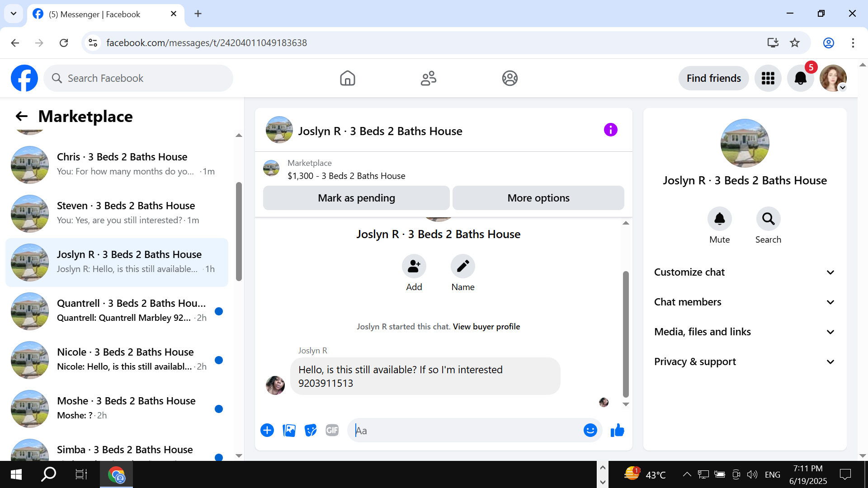Open Nicole 3 Beds 2 Baths conversation

pyautogui.click(x=117, y=360)
